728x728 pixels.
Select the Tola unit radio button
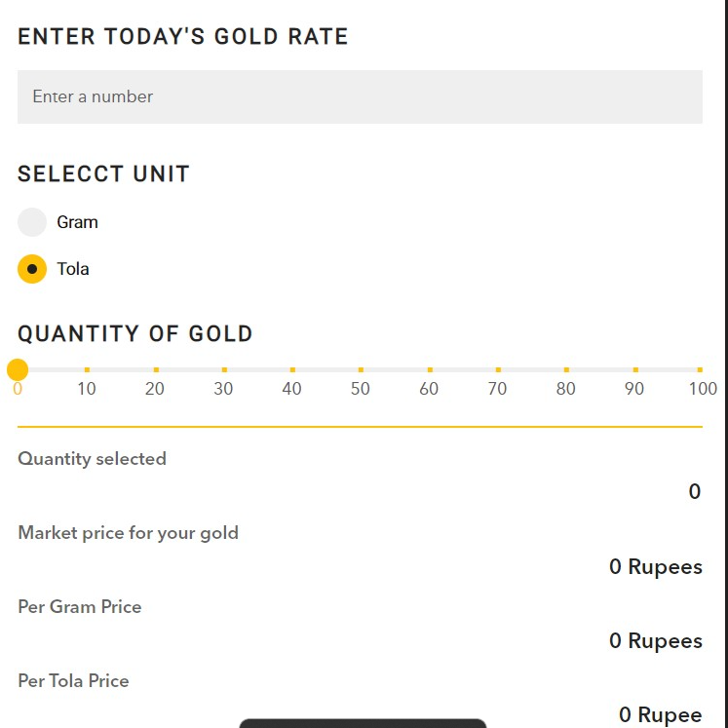pos(32,269)
